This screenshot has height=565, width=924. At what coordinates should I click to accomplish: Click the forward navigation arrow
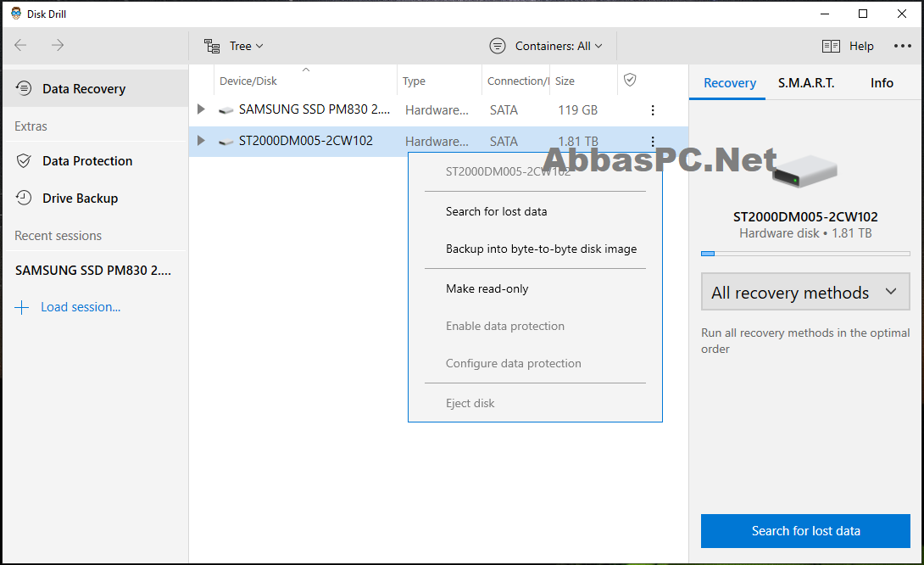[x=58, y=46]
